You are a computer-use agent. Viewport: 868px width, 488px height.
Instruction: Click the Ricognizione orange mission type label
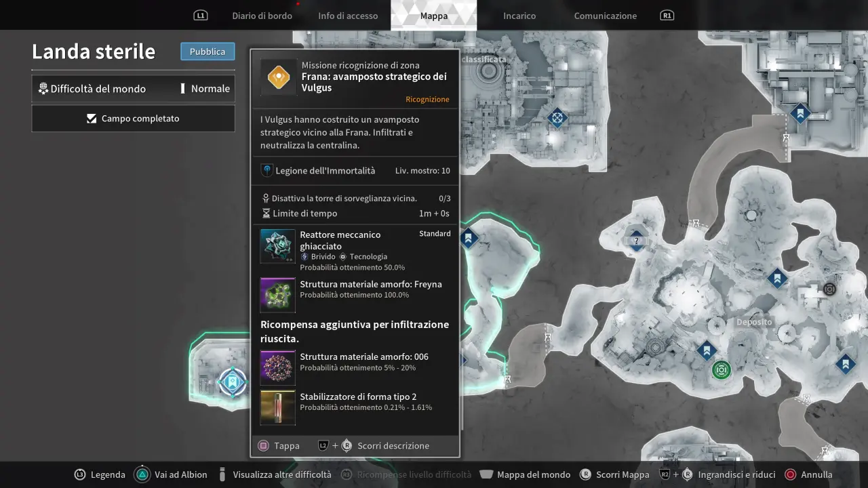427,100
